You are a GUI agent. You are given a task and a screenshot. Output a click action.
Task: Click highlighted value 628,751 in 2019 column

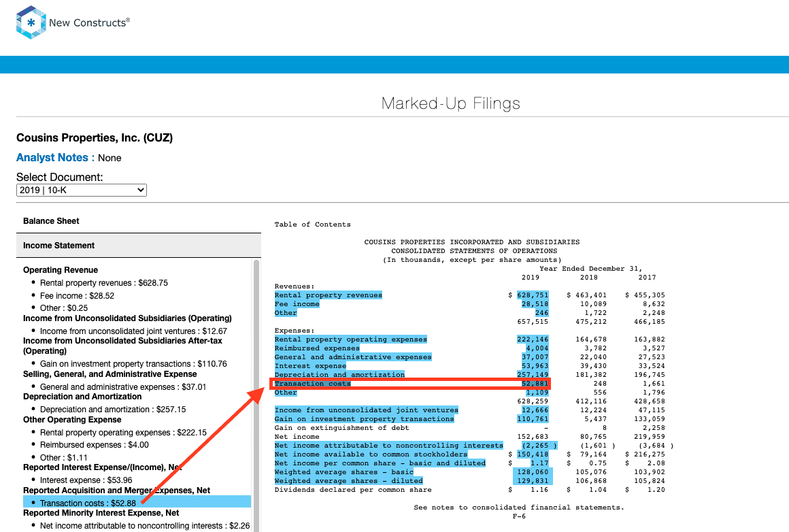[533, 295]
